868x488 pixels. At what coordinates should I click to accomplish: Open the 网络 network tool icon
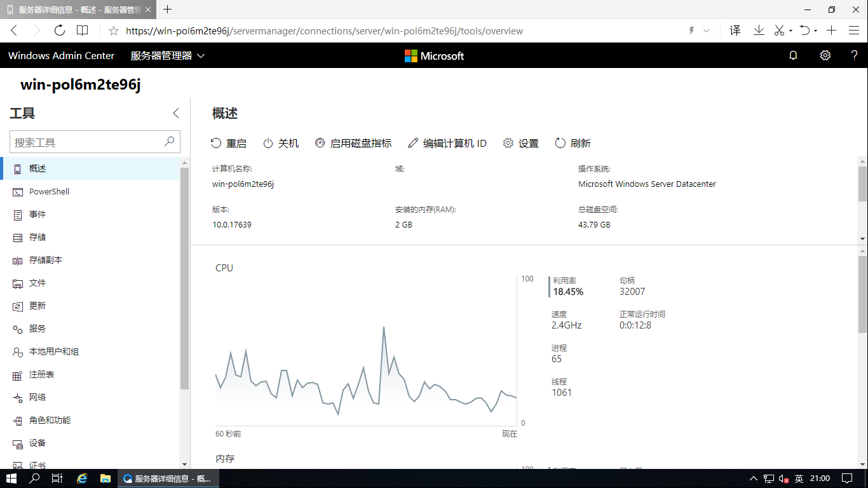[x=17, y=398]
